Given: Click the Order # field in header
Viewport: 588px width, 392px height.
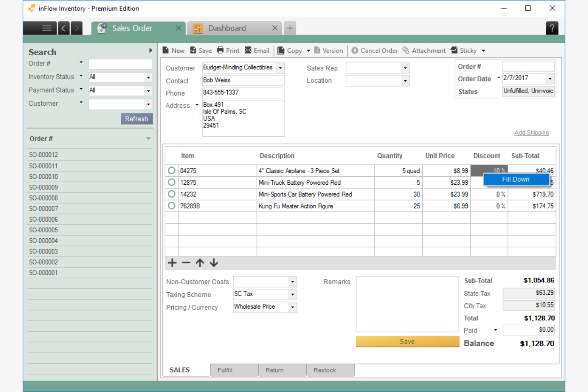Looking at the screenshot, I should tap(528, 66).
